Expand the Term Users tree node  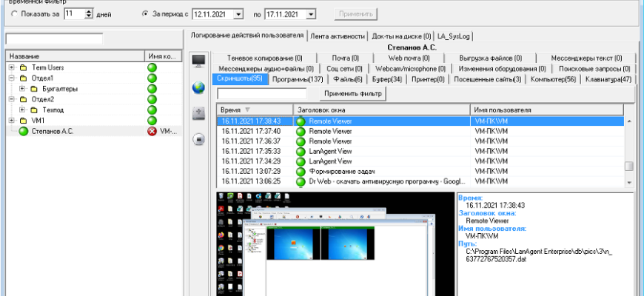point(12,68)
